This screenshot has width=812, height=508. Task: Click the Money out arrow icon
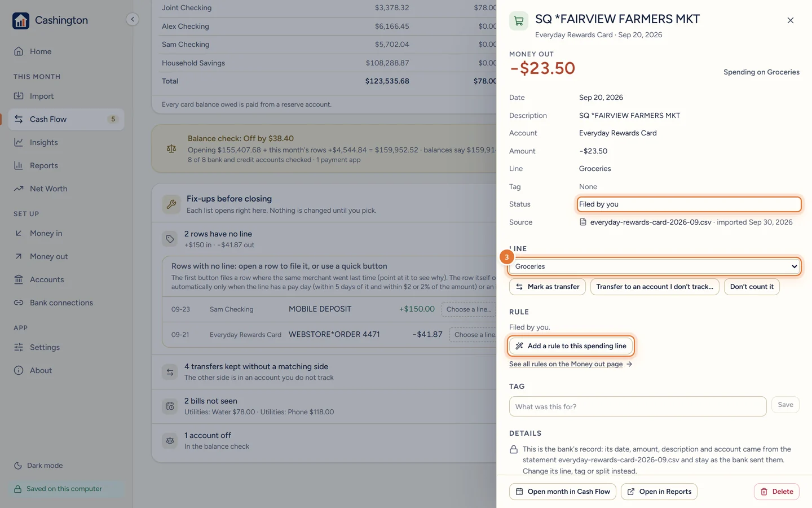(x=19, y=256)
